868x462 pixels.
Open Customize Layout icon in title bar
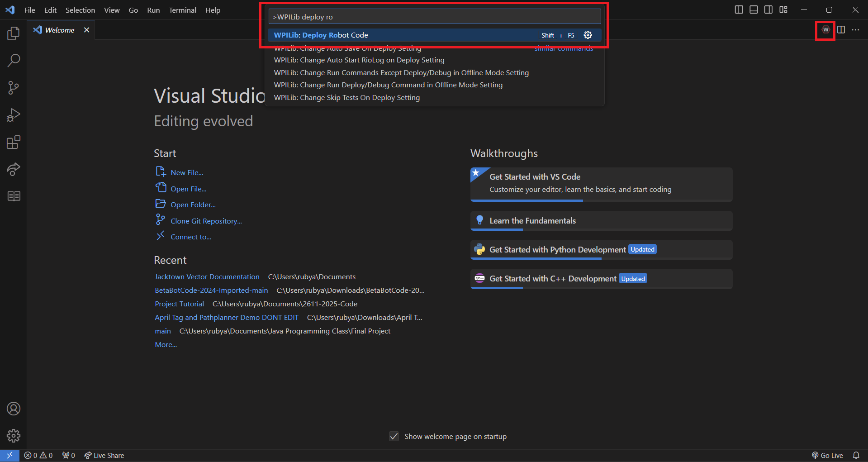[783, 10]
